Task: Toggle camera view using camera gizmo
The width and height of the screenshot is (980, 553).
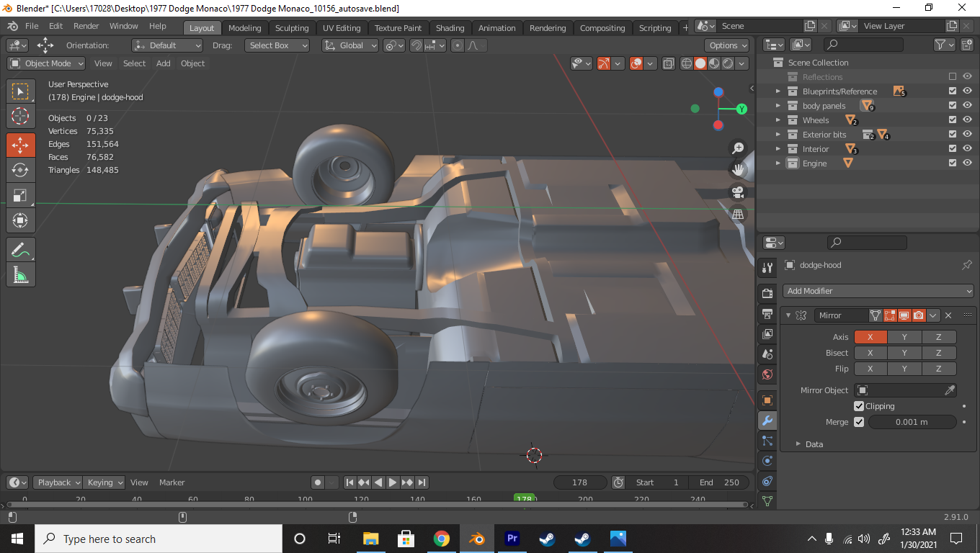Action: (738, 192)
